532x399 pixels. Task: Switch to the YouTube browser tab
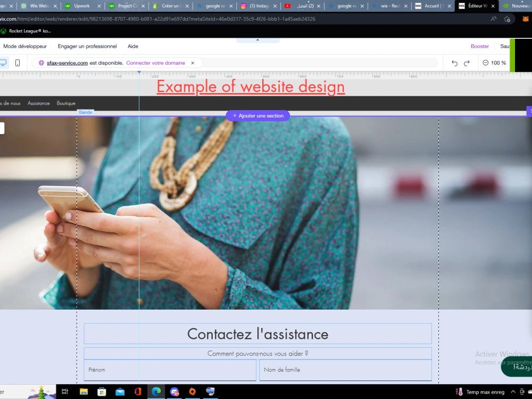point(303,6)
